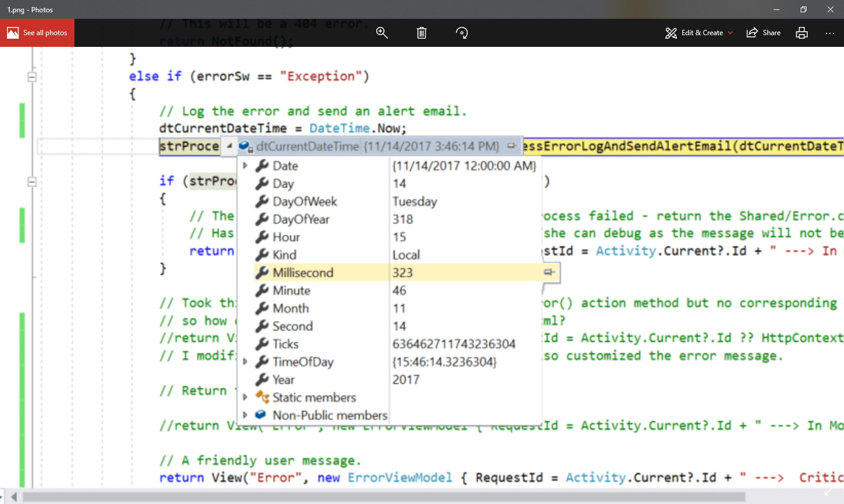This screenshot has height=504, width=844.
Task: Expand the TimeOfDay property node
Action: [x=246, y=362]
